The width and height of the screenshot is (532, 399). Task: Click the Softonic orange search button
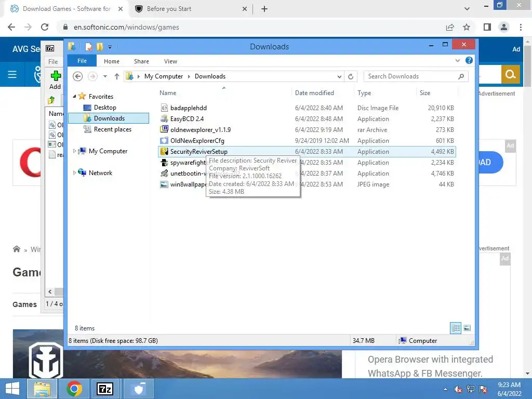[510, 74]
